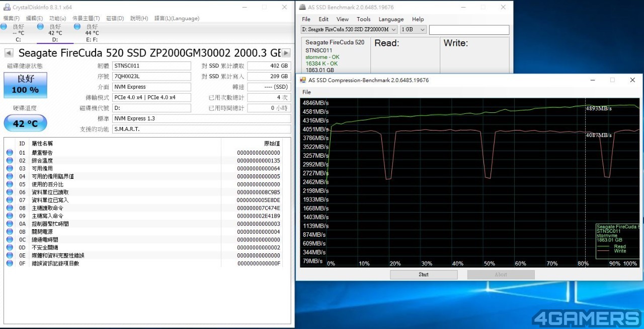Viewport: 644px width, 329px height.
Task: Select the C: drive status icon
Action: (4, 27)
